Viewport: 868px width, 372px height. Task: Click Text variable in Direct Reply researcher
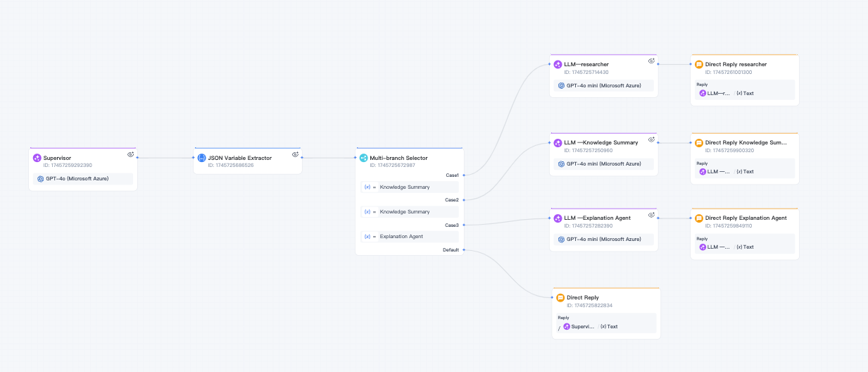(x=745, y=93)
